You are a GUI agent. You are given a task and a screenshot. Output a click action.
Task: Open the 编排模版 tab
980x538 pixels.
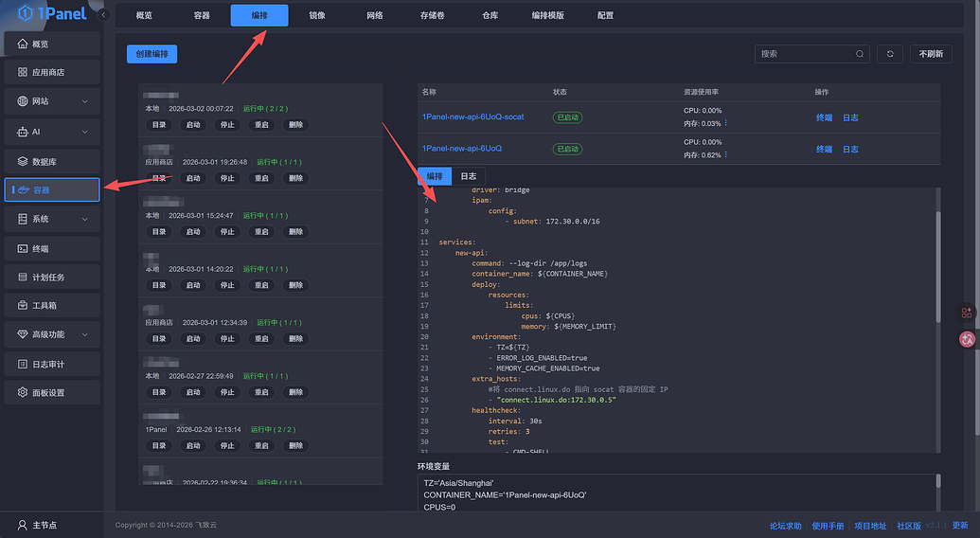coord(547,15)
